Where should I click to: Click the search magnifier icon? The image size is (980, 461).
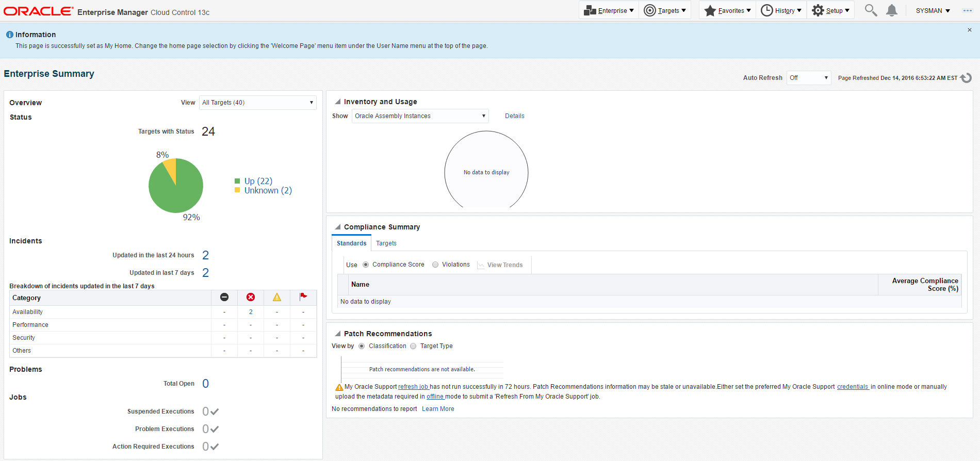871,10
